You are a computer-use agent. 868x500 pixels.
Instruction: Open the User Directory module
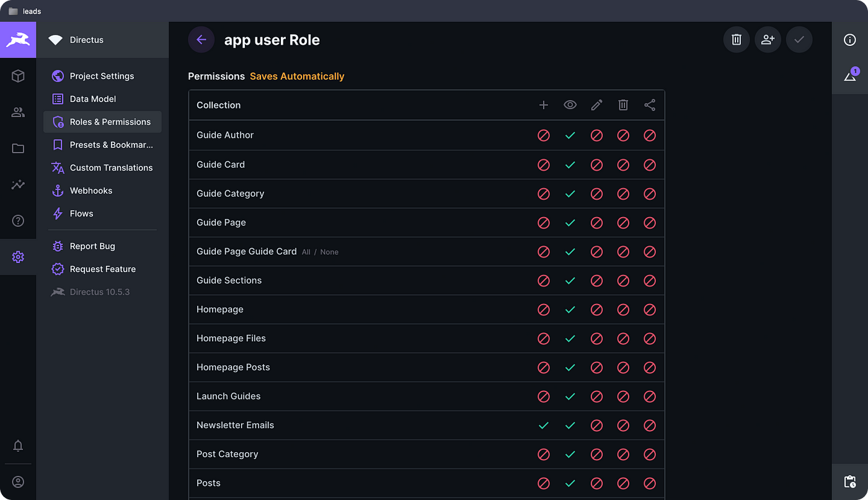click(18, 112)
